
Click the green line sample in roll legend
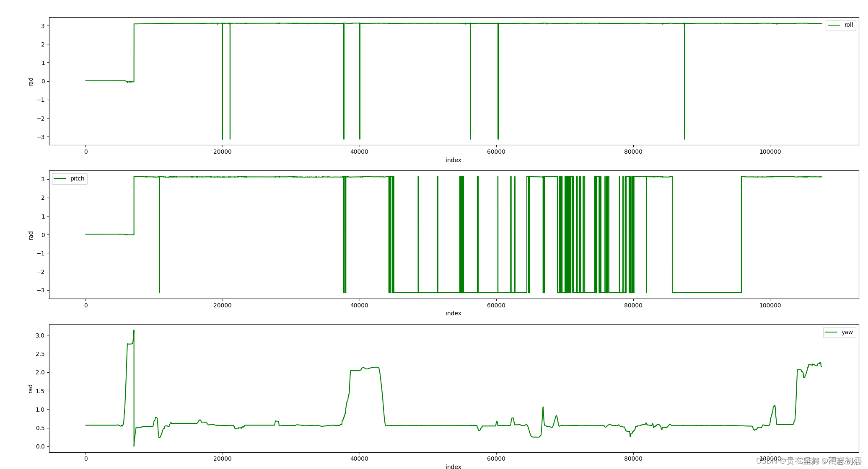click(x=834, y=25)
